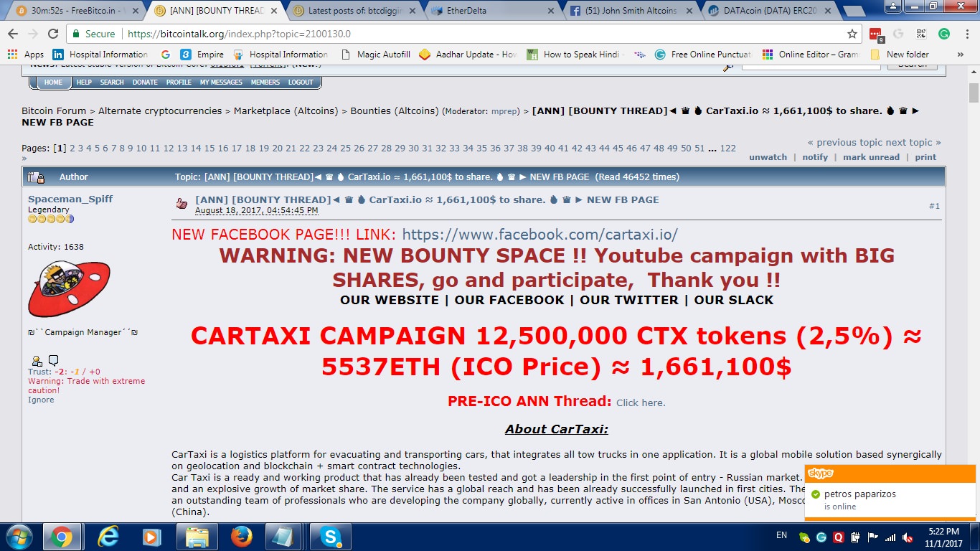This screenshot has width=980, height=551.
Task: Click the view profile icon under the avatar
Action: tap(37, 361)
